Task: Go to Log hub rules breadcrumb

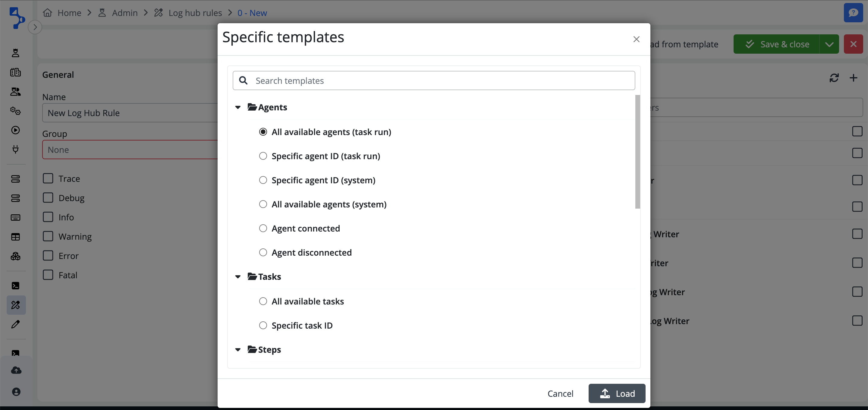Action: click(195, 13)
